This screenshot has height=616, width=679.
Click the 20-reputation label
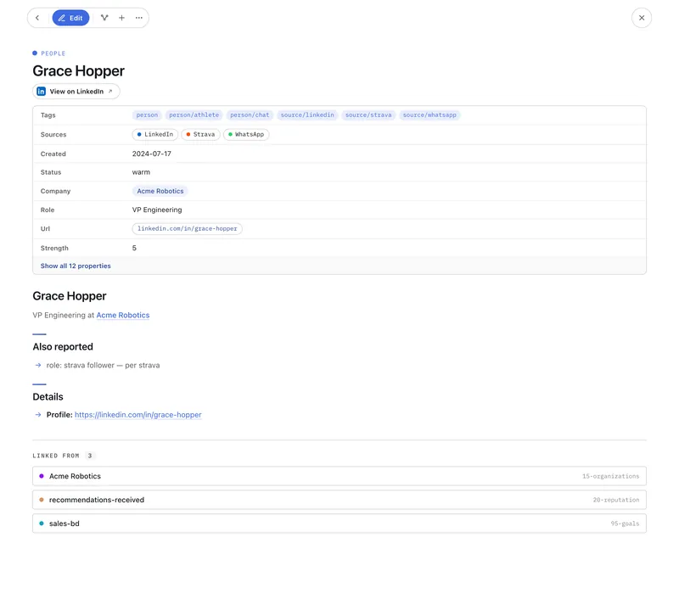(x=616, y=500)
